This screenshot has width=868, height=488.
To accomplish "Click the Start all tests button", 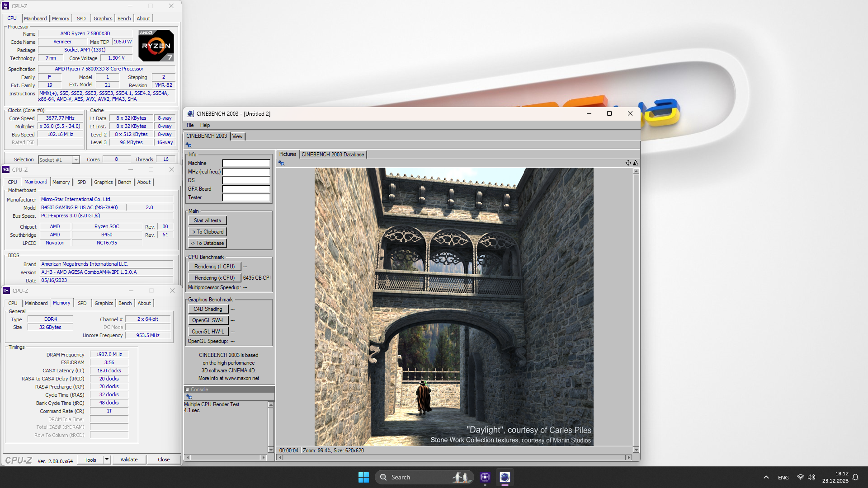I will coord(208,221).
